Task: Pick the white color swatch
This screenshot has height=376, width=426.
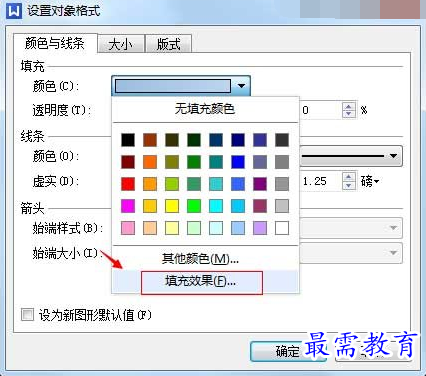Action: click(282, 228)
